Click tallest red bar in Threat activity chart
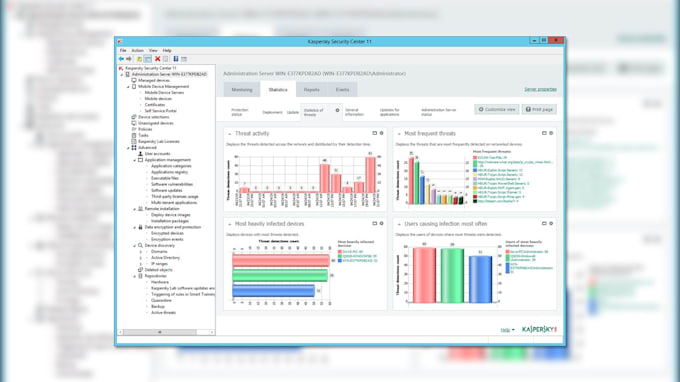680x382 pixels. [x=370, y=175]
